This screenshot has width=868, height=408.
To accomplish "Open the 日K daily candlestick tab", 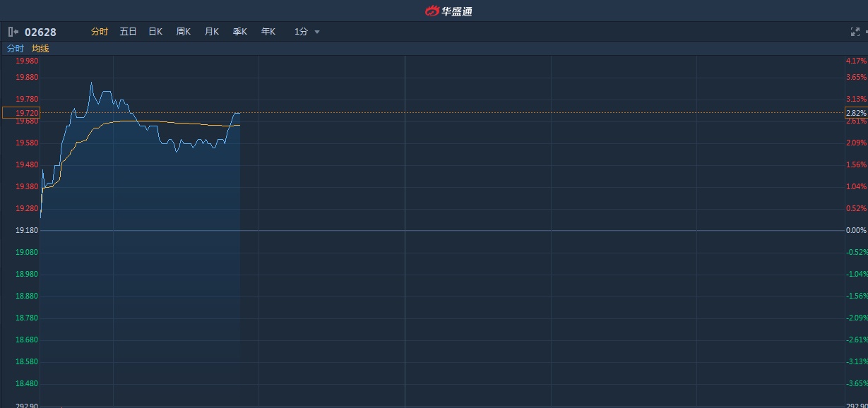I will pyautogui.click(x=155, y=32).
